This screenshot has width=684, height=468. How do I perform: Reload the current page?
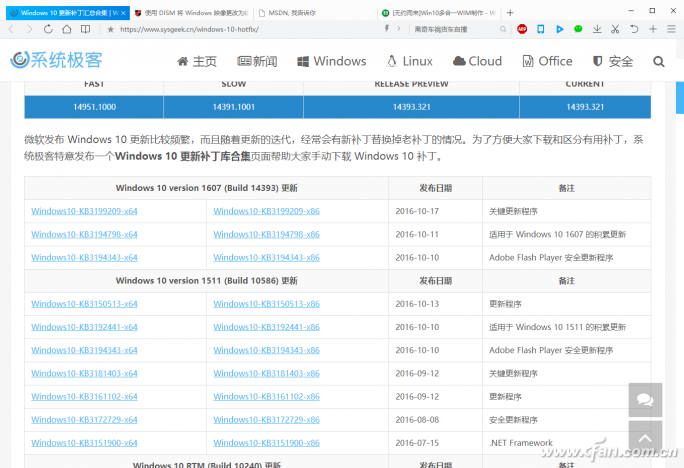(x=48, y=29)
